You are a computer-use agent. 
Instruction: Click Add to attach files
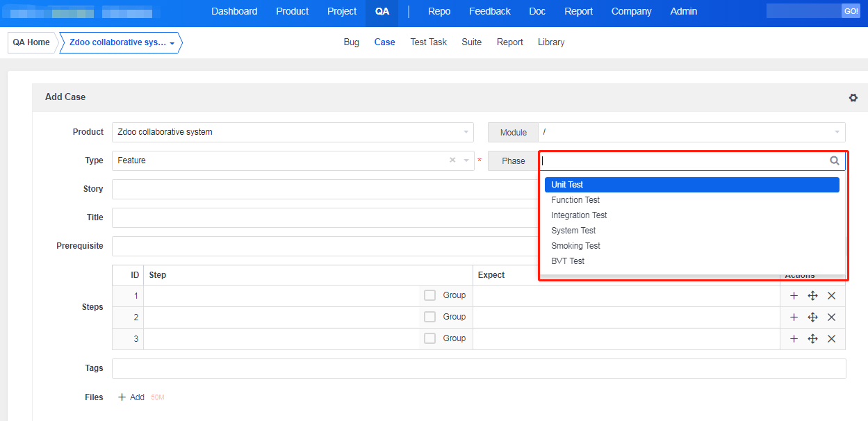pos(131,397)
